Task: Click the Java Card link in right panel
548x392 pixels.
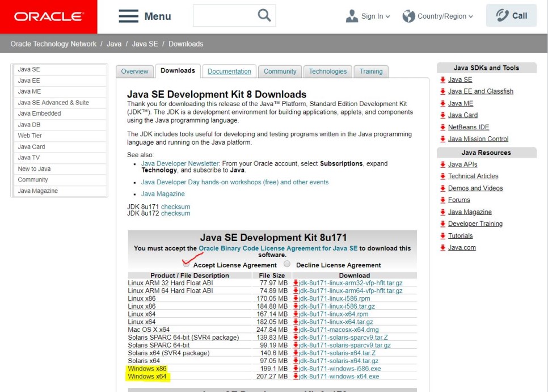Action: 463,115
